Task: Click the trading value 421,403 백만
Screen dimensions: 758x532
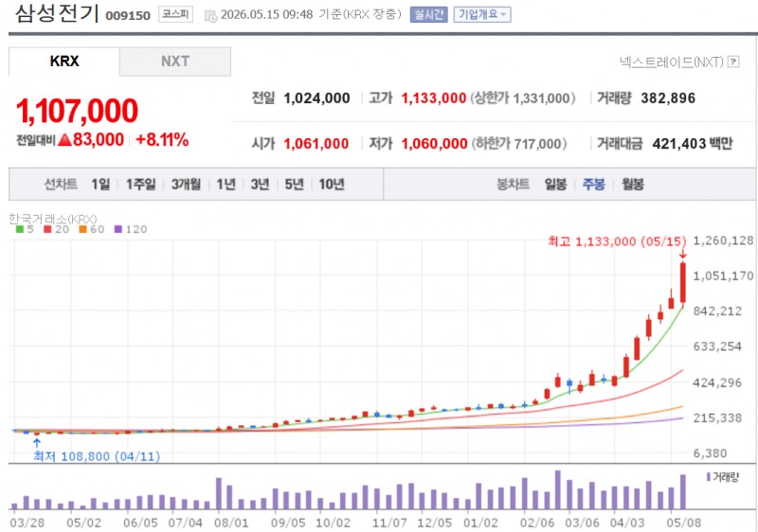Action: tap(693, 143)
